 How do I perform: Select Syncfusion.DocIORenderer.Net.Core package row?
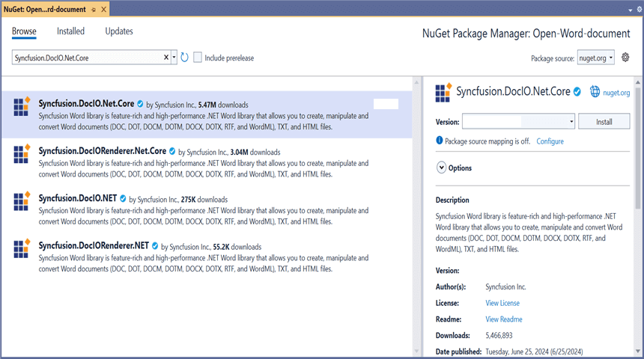point(207,162)
